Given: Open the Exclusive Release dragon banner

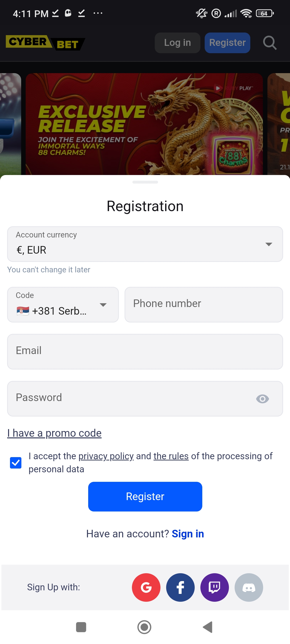Looking at the screenshot, I should [x=144, y=124].
